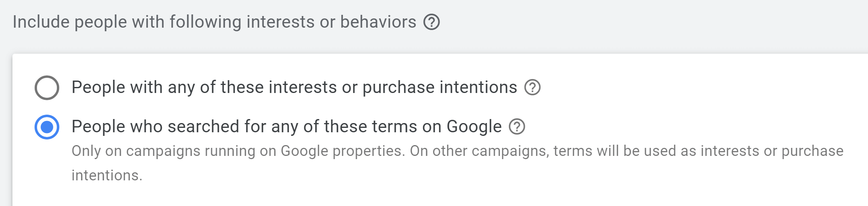Select the searched terms on Google radio
Image resolution: width=868 pixels, height=206 pixels.
click(x=47, y=127)
